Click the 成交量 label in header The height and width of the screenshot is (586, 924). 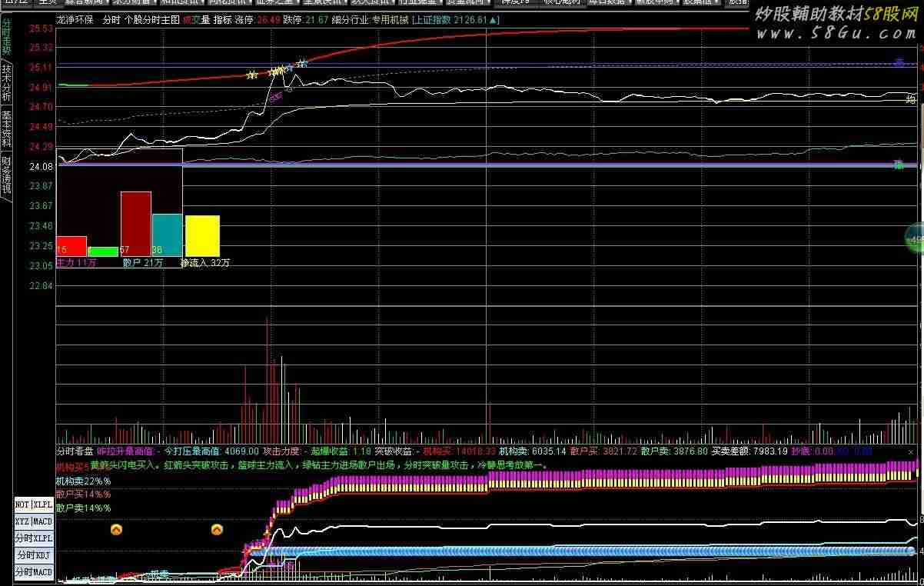click(196, 19)
